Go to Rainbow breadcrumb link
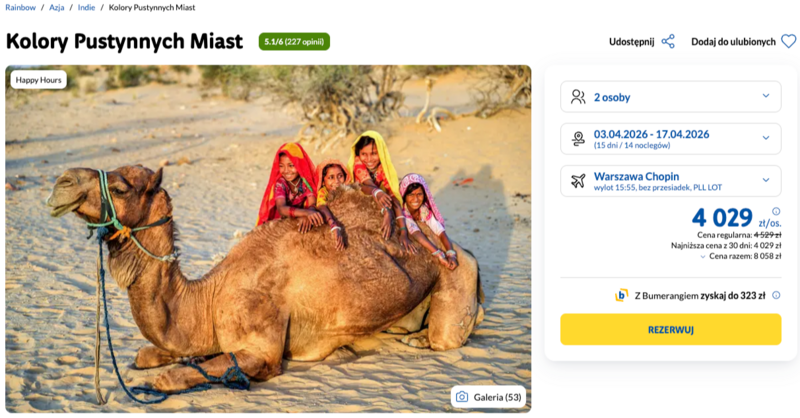This screenshot has height=418, width=800. tap(22, 8)
